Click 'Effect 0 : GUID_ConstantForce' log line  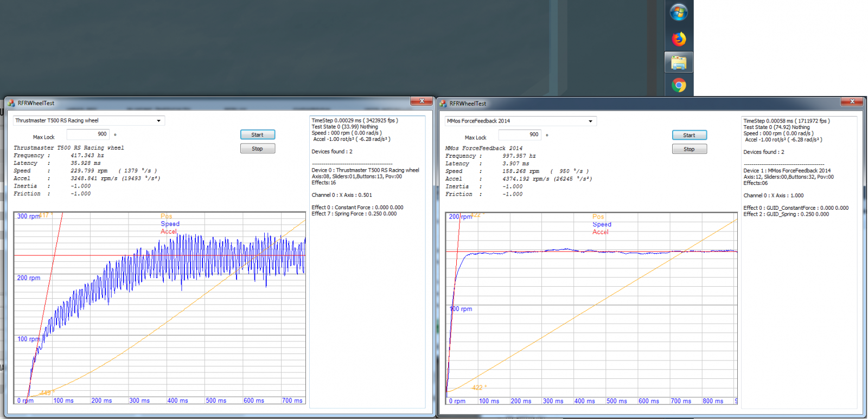pyautogui.click(x=796, y=208)
